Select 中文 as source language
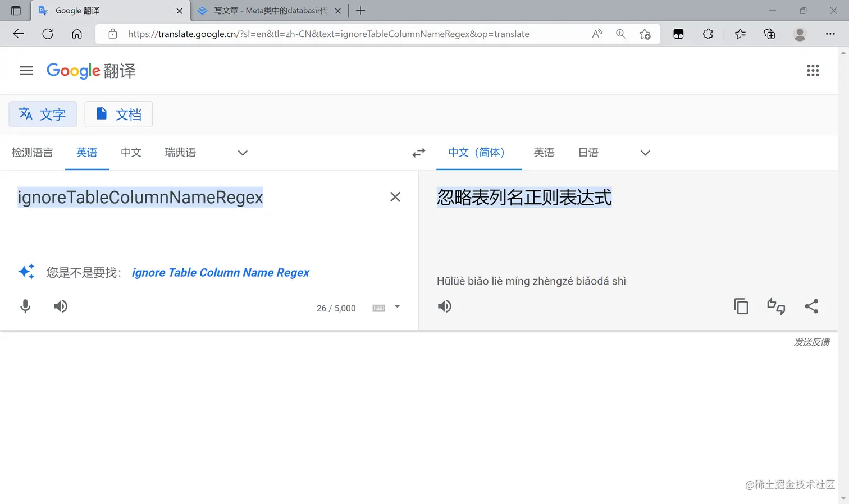This screenshot has width=849, height=504. [x=131, y=153]
